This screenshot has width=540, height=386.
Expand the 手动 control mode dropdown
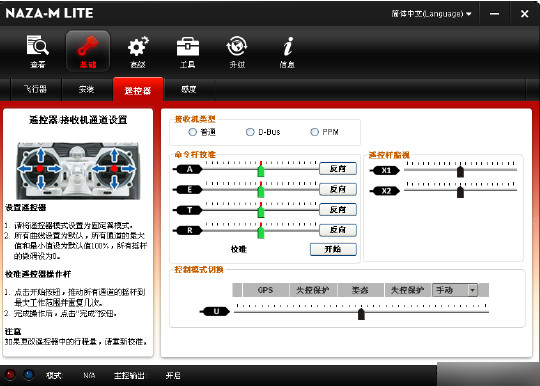472,290
